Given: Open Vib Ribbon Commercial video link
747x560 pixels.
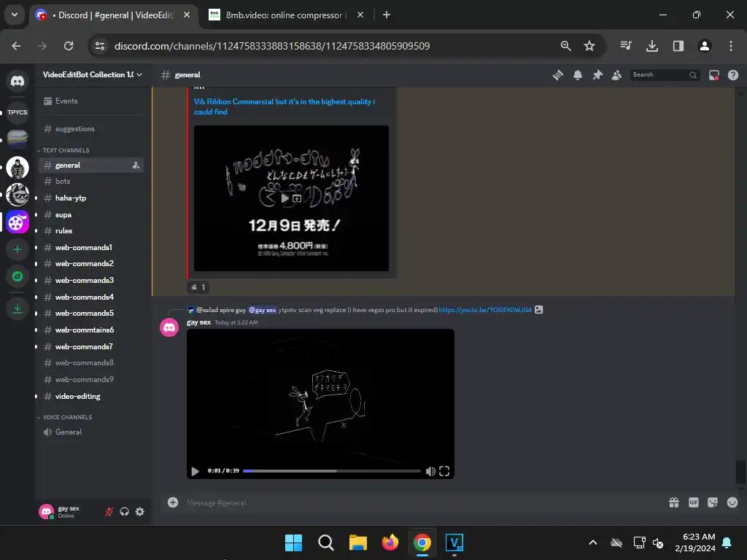Looking at the screenshot, I should (x=284, y=106).
